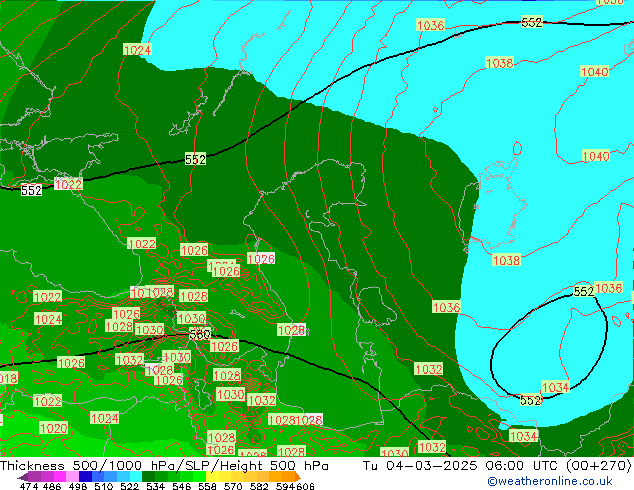This screenshot has width=634, height=490.
Task: Click the 560 height contour label
Action: 200,335
